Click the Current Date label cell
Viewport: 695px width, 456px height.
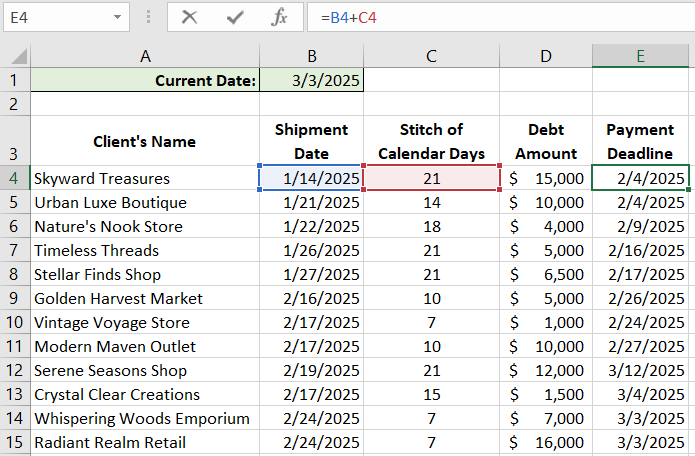pyautogui.click(x=145, y=80)
